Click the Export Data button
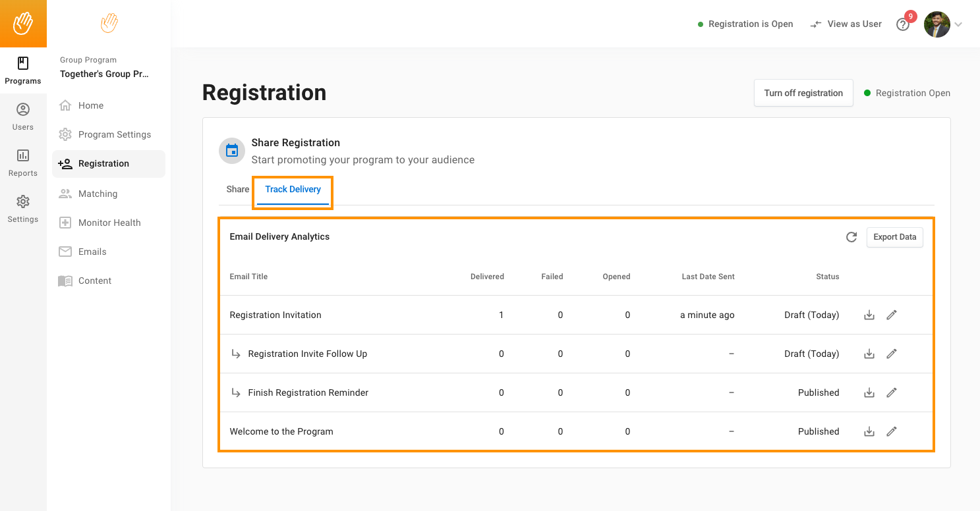The height and width of the screenshot is (511, 980). tap(894, 237)
